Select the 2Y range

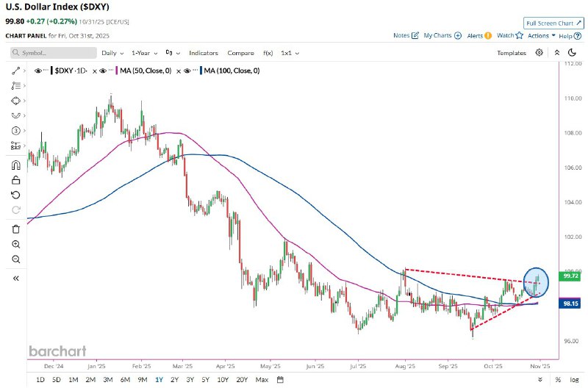[x=174, y=380]
